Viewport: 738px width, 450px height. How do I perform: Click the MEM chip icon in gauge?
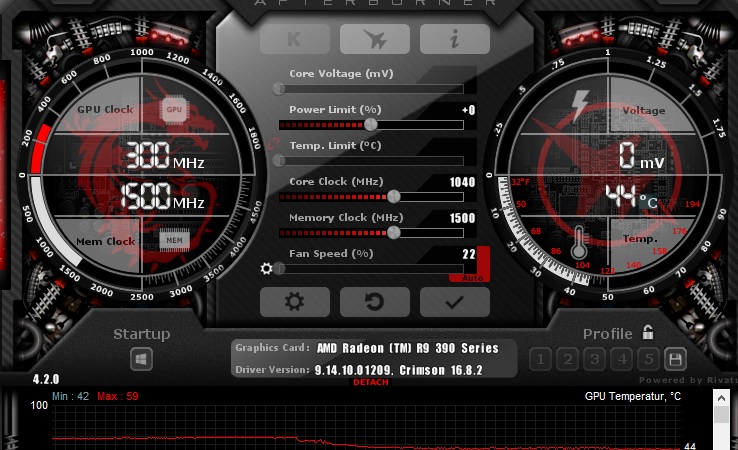174,241
